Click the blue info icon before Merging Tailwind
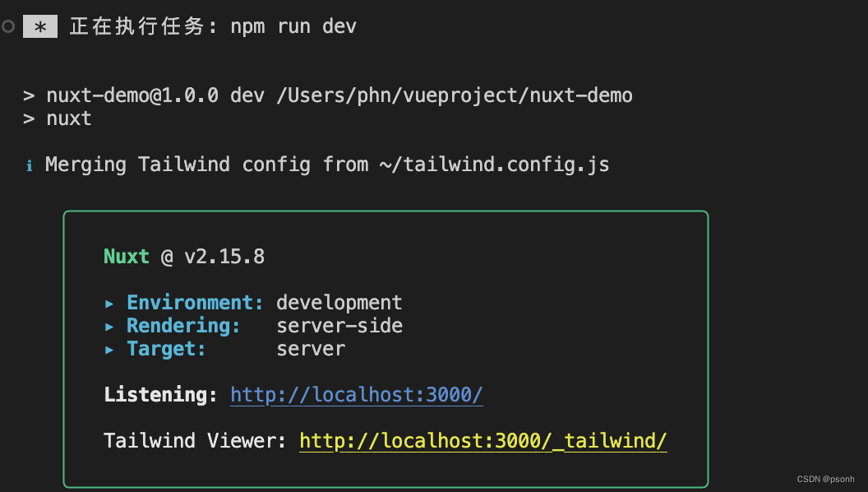 coord(29,165)
